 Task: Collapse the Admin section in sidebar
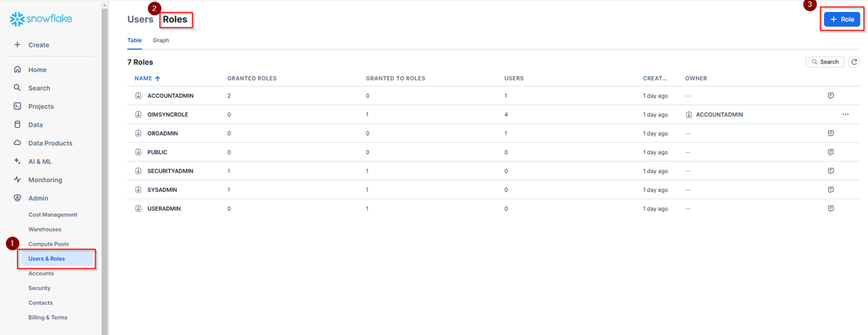[x=38, y=198]
